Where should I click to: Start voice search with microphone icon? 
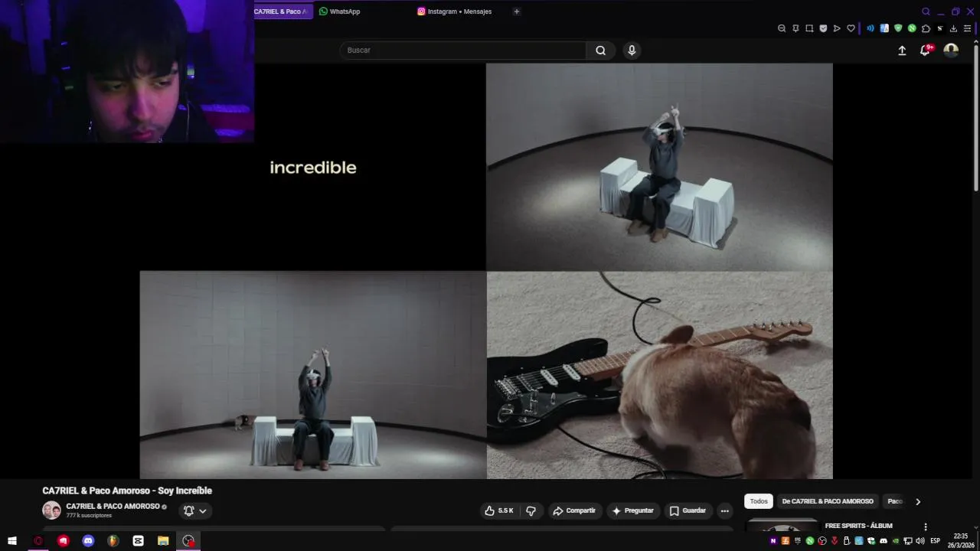632,51
